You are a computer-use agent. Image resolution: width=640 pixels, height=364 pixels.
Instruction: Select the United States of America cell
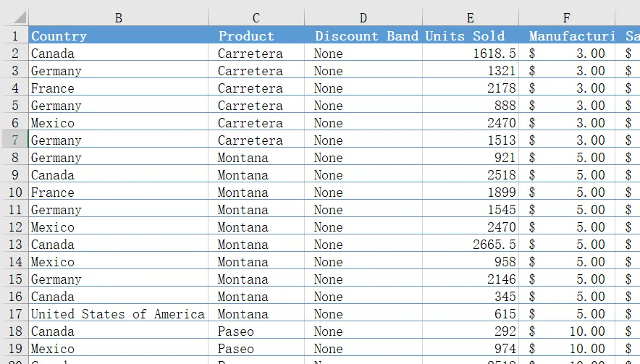coord(118,313)
